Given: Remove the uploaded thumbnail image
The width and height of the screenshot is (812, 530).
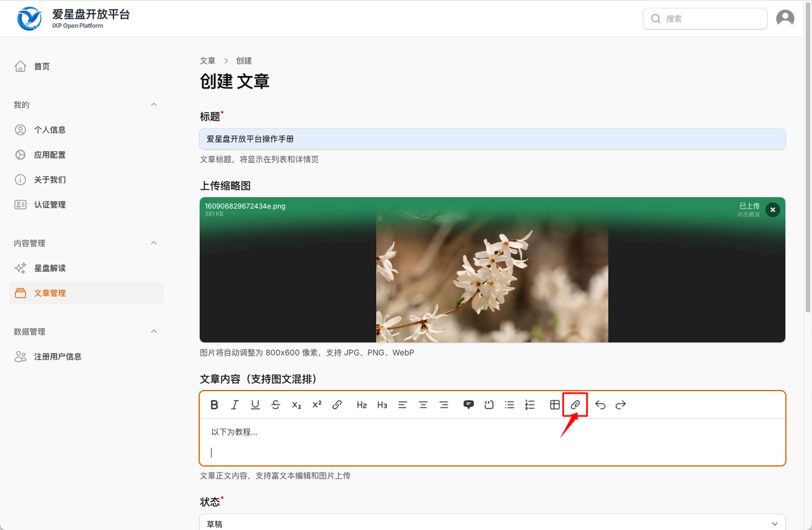Looking at the screenshot, I should point(772,210).
